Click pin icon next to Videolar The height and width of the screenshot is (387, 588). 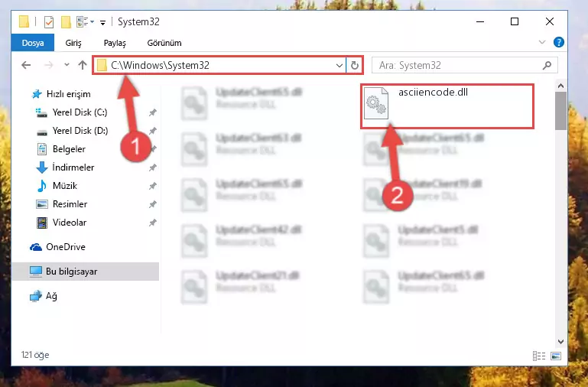(x=152, y=223)
